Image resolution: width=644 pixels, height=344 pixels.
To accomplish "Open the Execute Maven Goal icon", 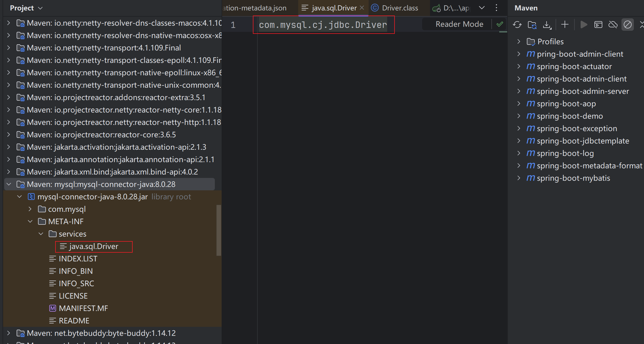I will tap(598, 25).
